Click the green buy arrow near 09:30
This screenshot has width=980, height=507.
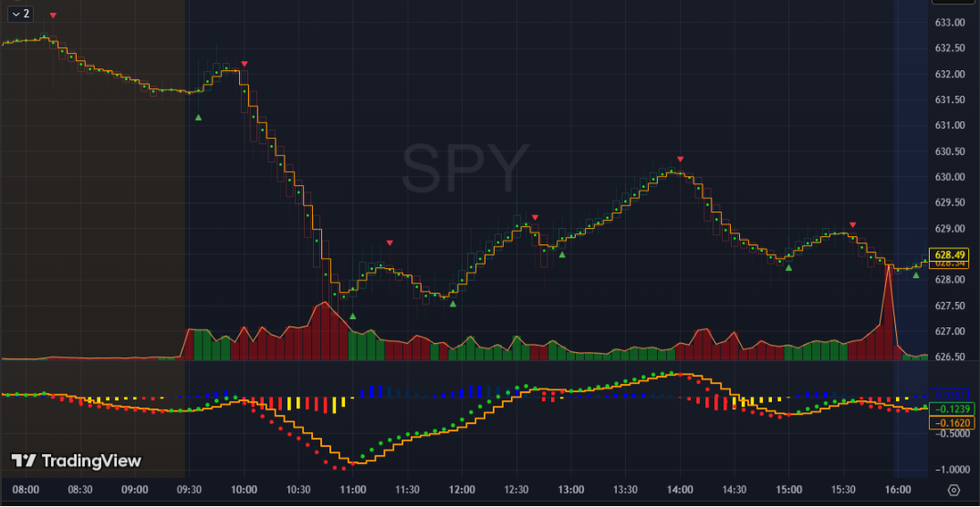(x=198, y=118)
